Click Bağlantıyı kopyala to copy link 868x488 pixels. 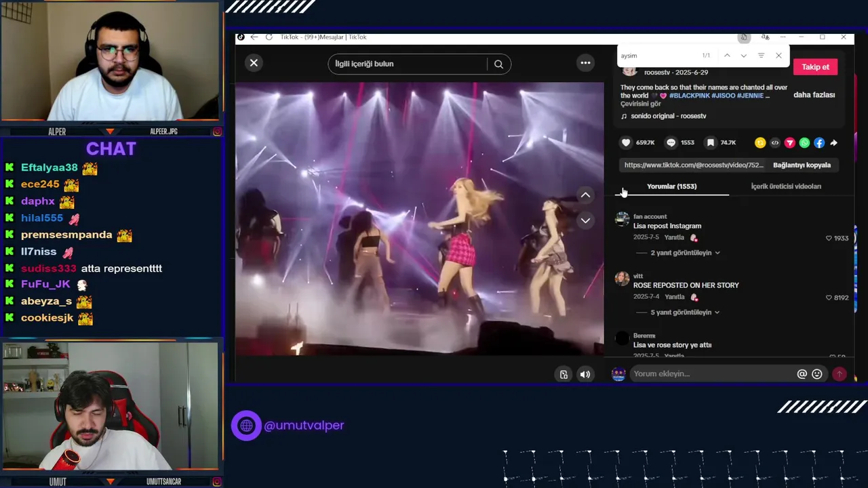802,165
